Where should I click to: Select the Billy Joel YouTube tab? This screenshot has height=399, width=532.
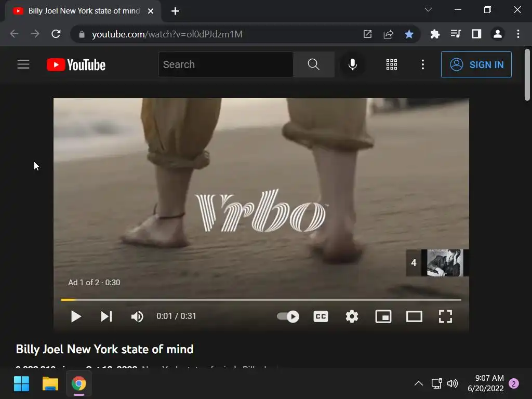pos(83,11)
